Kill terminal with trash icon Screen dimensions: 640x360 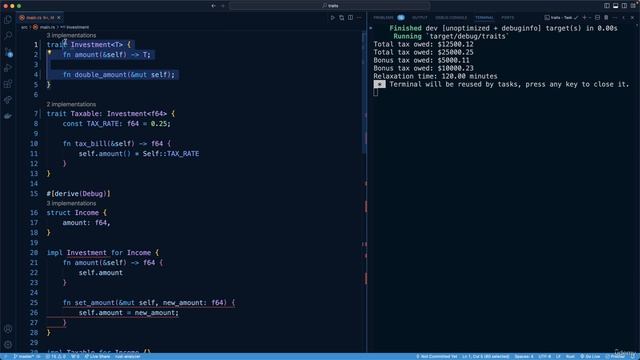click(x=606, y=18)
